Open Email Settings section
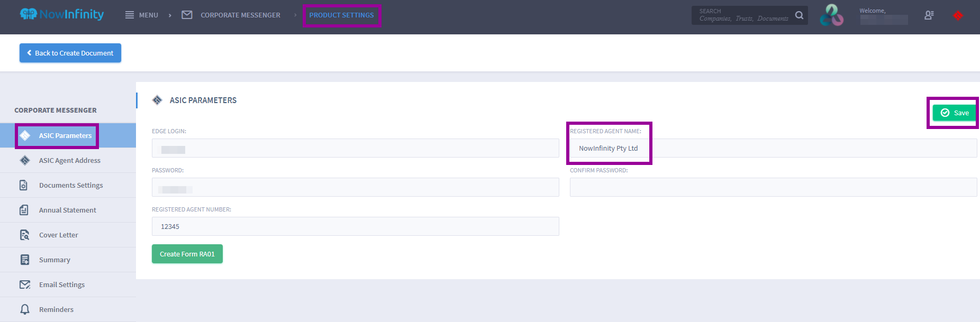The image size is (980, 322). pos(68,284)
